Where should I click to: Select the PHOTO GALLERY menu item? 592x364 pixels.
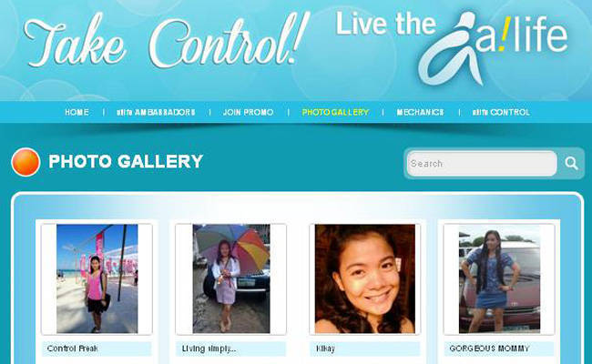(335, 112)
